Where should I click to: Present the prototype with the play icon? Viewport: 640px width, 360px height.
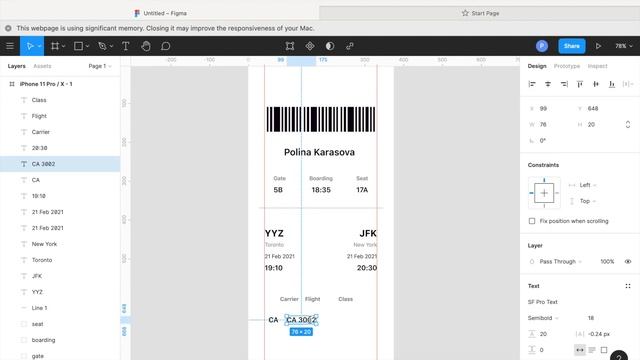[598, 46]
